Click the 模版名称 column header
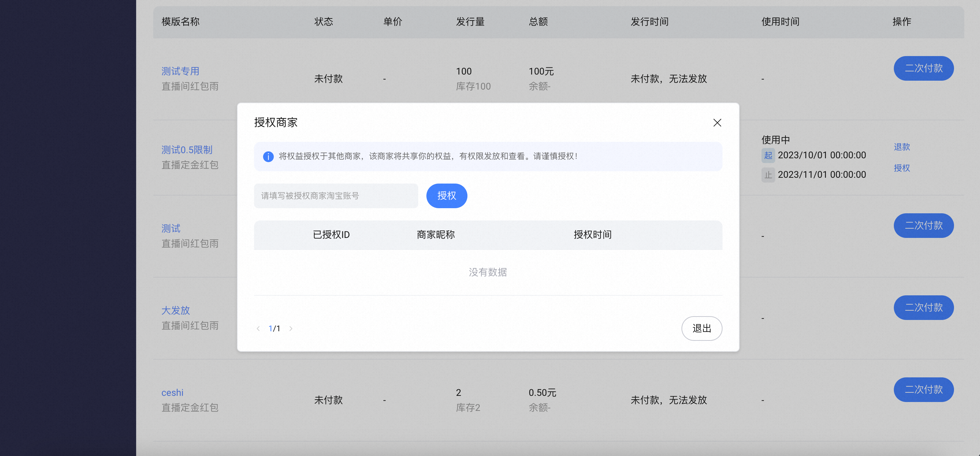The width and height of the screenshot is (980, 456). click(180, 22)
